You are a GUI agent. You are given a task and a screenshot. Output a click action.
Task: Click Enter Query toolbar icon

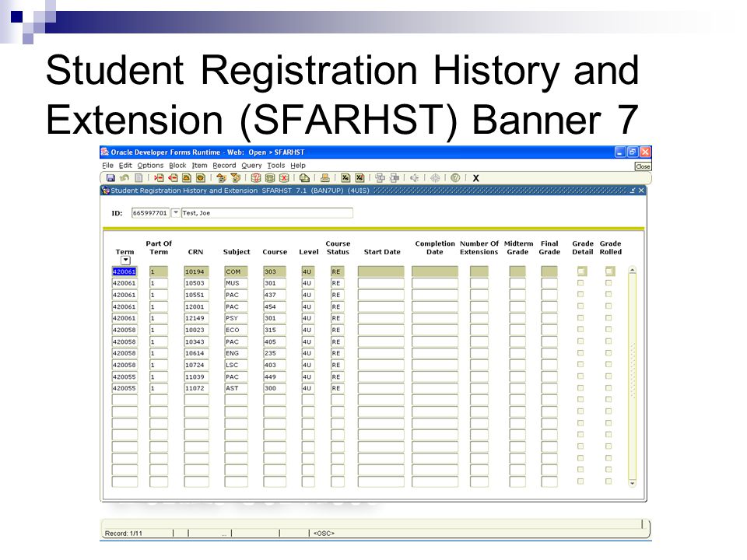pos(256,178)
